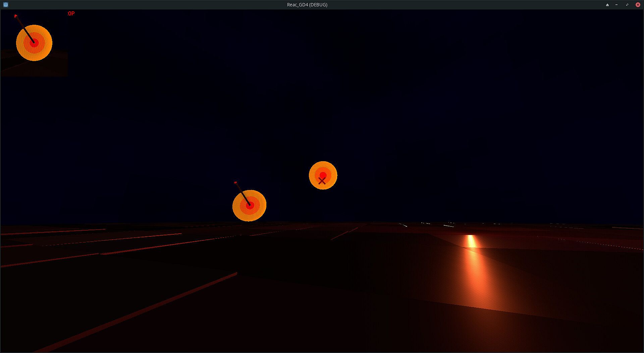The height and width of the screenshot is (353, 644).
Task: Restore the Reac_GD4 window size
Action: 627,5
